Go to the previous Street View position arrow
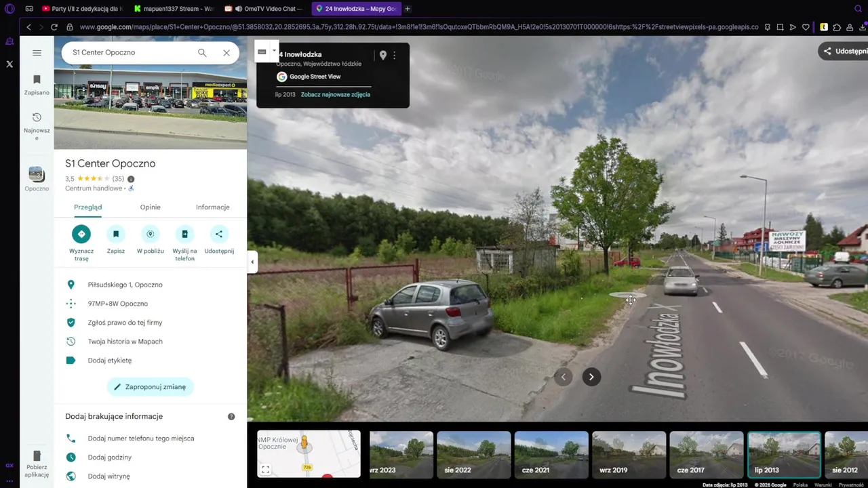The image size is (868, 488). 563,377
